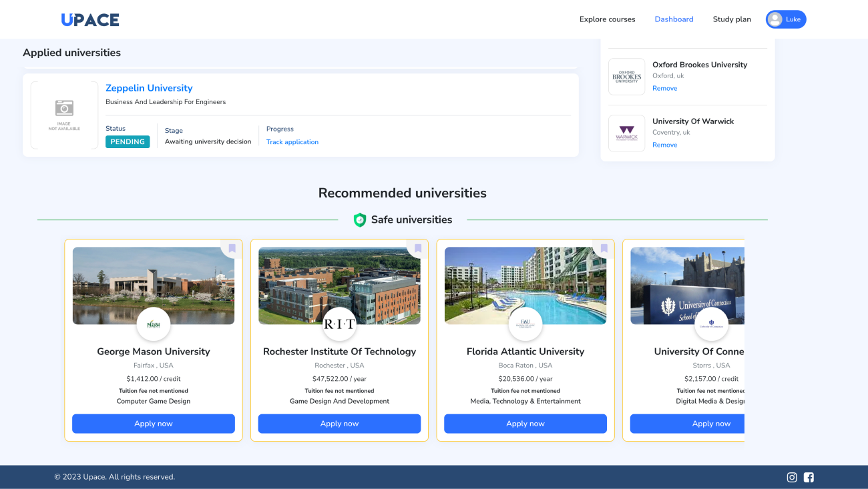The height and width of the screenshot is (489, 868).
Task: Open the Study plan page
Action: coord(732,19)
